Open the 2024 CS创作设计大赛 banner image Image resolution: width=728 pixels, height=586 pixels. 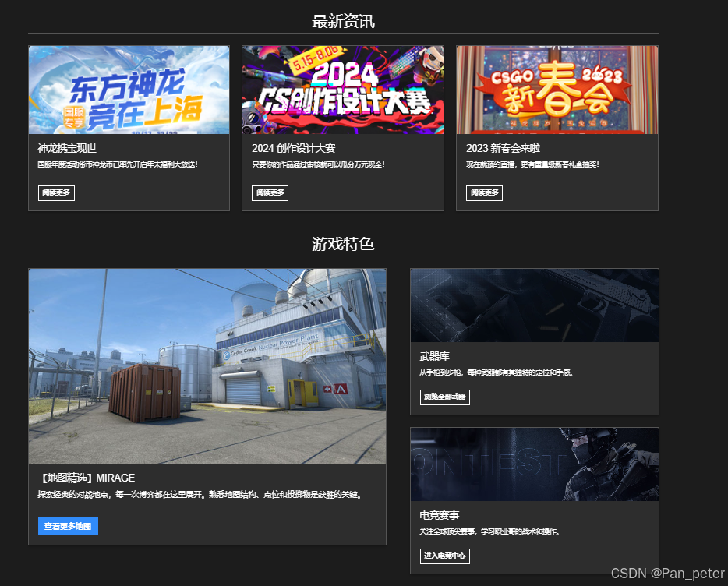(x=343, y=90)
